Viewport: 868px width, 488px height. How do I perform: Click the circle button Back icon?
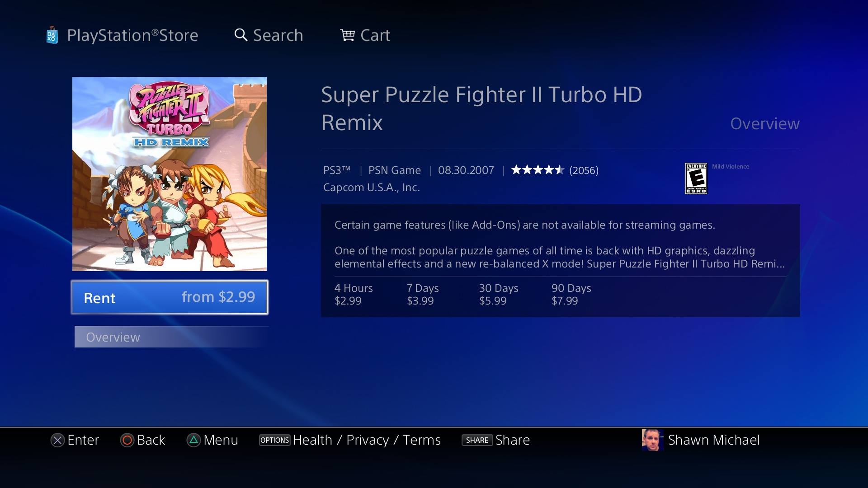(x=127, y=440)
